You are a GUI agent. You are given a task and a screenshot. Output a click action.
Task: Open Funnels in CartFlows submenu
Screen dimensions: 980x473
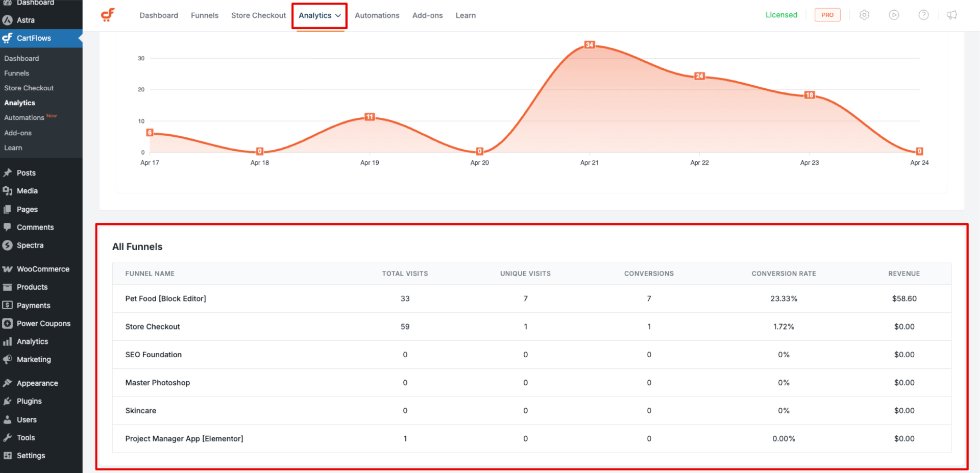pyautogui.click(x=17, y=73)
